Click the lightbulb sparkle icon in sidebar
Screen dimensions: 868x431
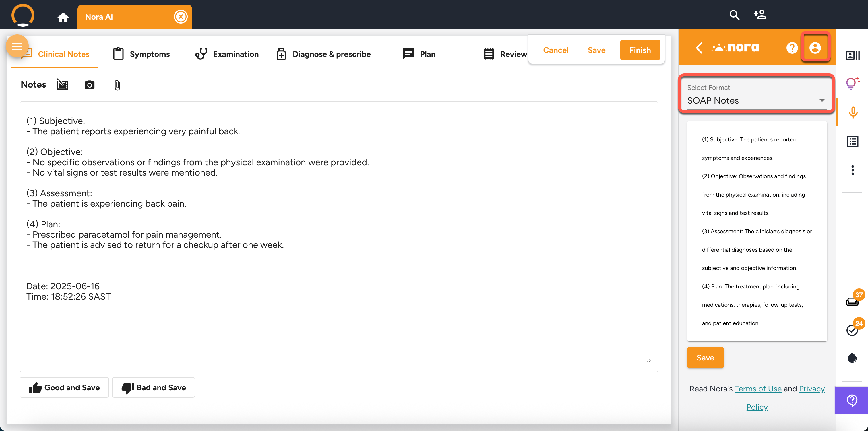pyautogui.click(x=852, y=83)
